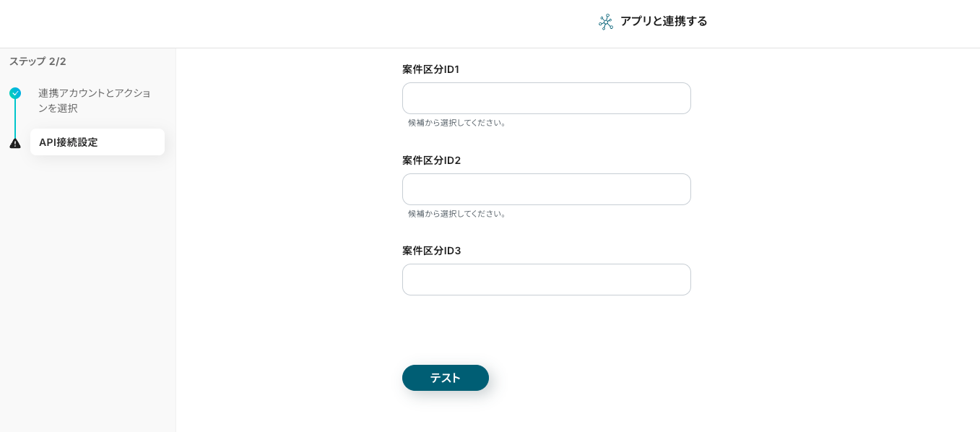Focus the 案件区分ID3 input box
This screenshot has width=980, height=432.
[x=546, y=280]
